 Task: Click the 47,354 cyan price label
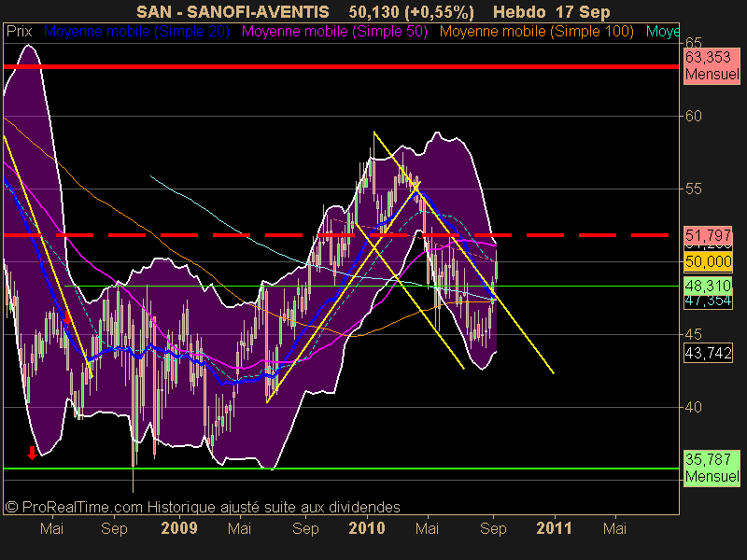pyautogui.click(x=708, y=301)
